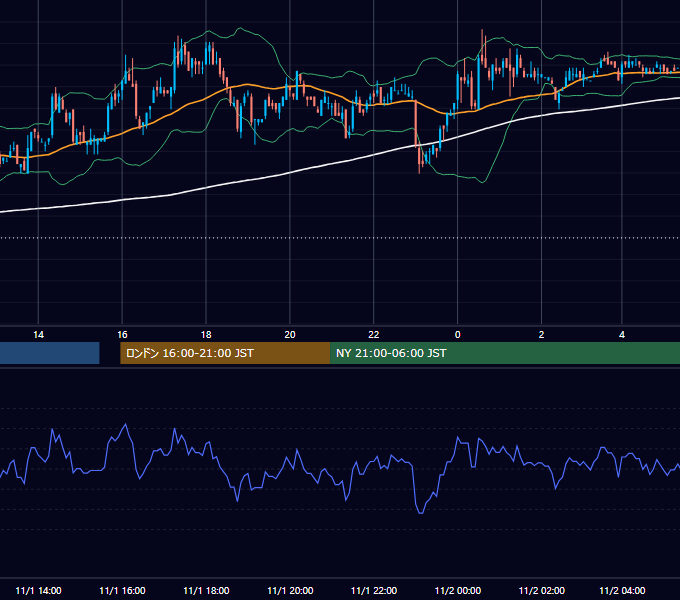
Task: Click the 11/1 18:00 date label
Action: coord(206,590)
